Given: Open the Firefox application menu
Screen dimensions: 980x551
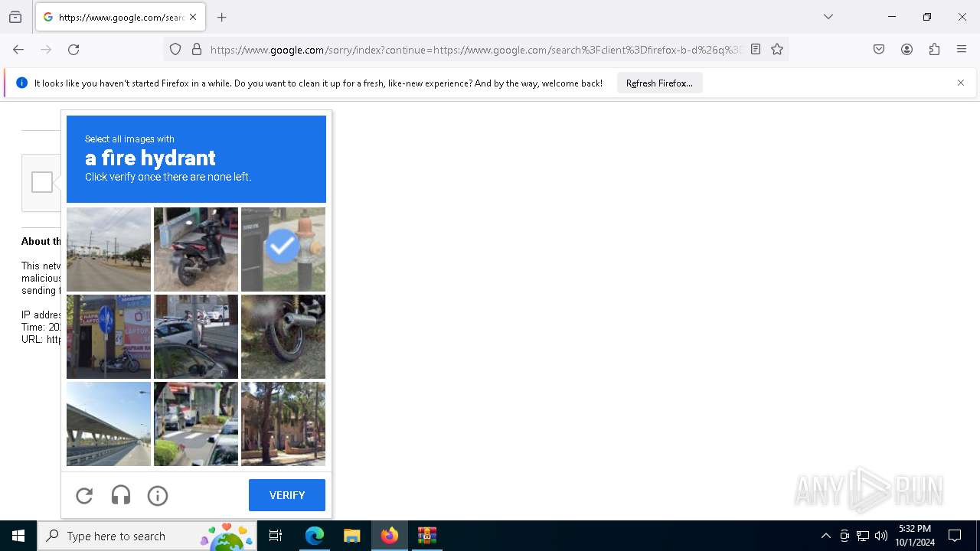Looking at the screenshot, I should pos(962,50).
